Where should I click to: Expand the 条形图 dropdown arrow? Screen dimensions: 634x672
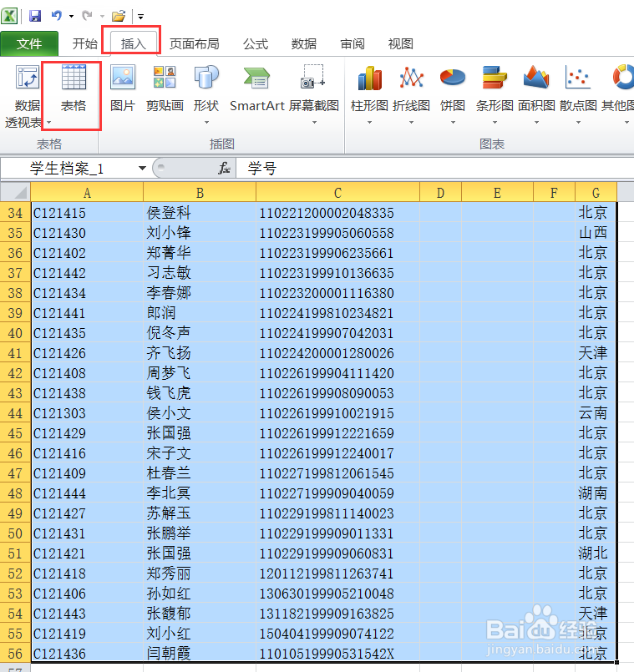[x=495, y=123]
